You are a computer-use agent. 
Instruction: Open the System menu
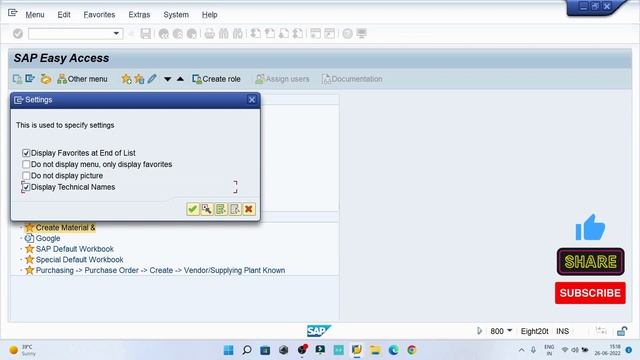176,15
